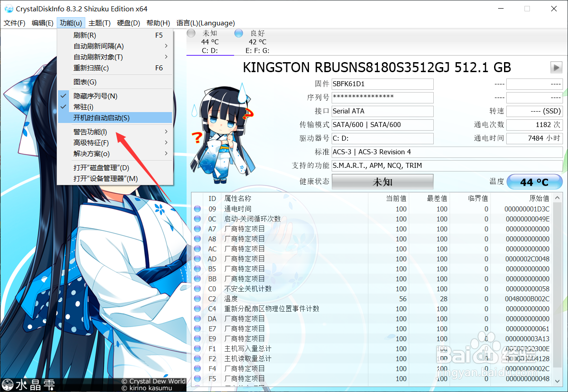Select 图表(G) menu item
This screenshot has height=392, width=568.
click(115, 82)
